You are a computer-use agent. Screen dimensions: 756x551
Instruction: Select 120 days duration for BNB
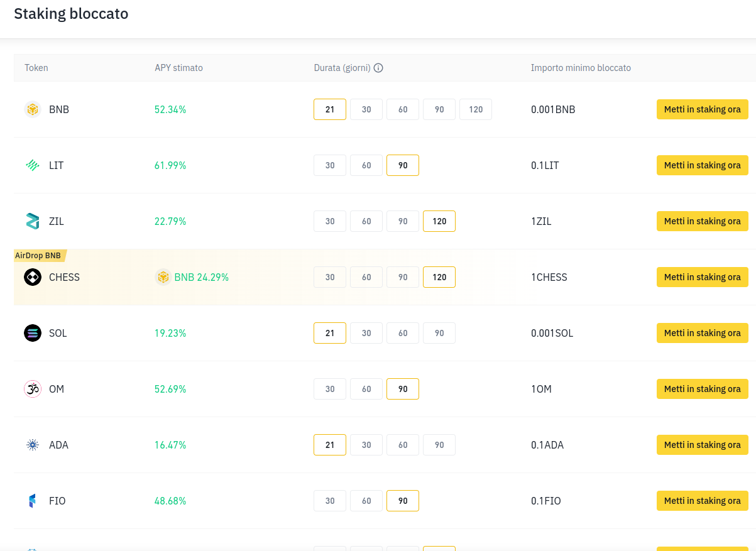[476, 109]
